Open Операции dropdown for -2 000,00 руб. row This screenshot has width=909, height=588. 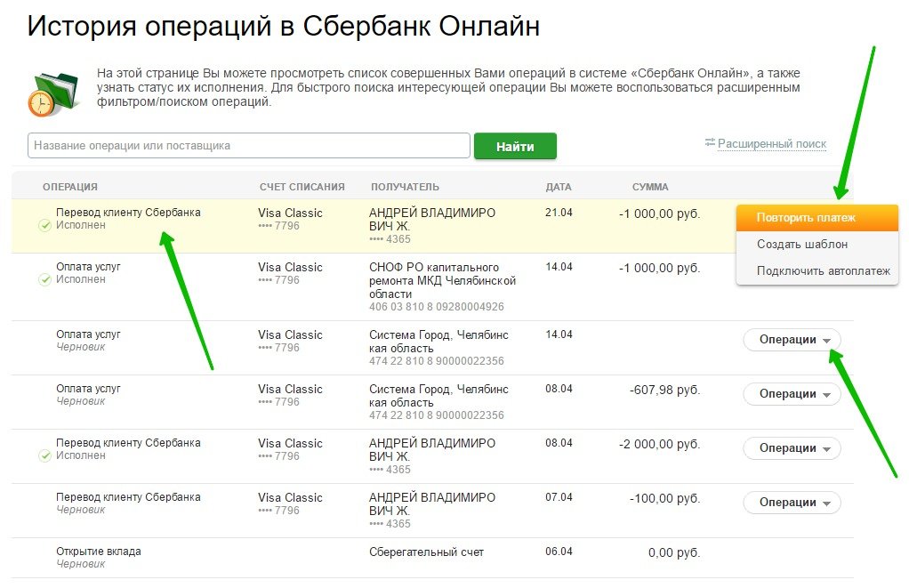pyautogui.click(x=792, y=448)
